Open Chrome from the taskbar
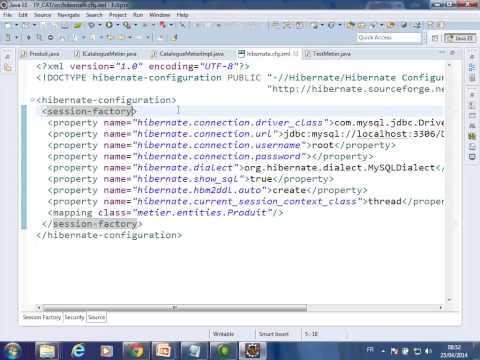 tap(136, 351)
